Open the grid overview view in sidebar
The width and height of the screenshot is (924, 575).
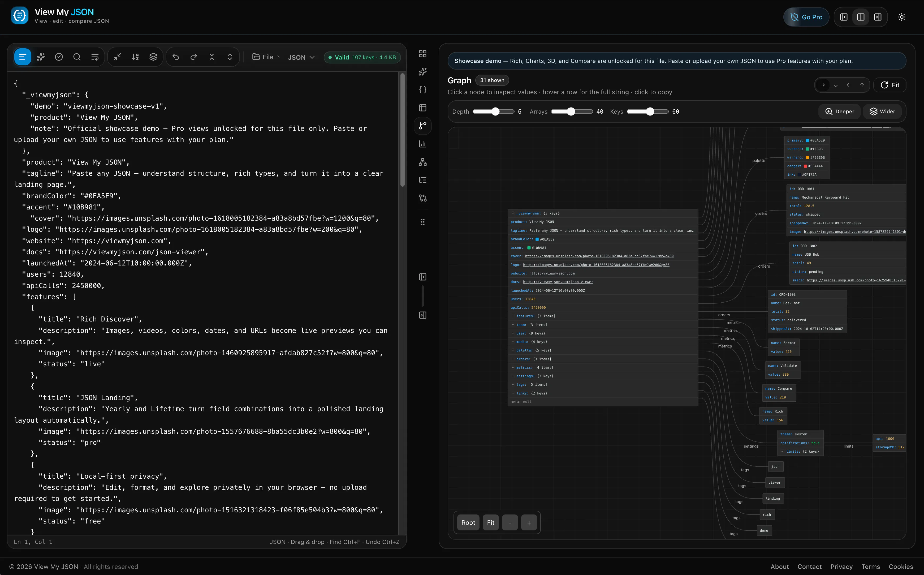point(423,54)
